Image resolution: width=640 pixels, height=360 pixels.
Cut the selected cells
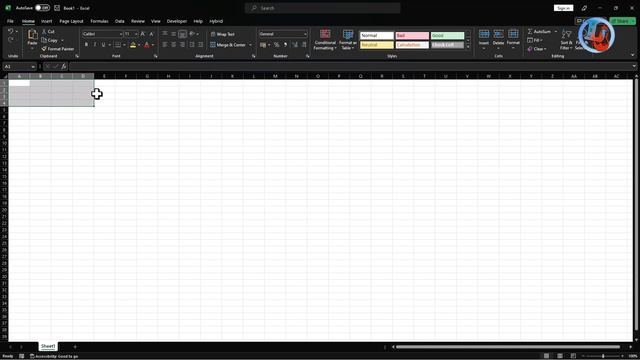point(48,31)
